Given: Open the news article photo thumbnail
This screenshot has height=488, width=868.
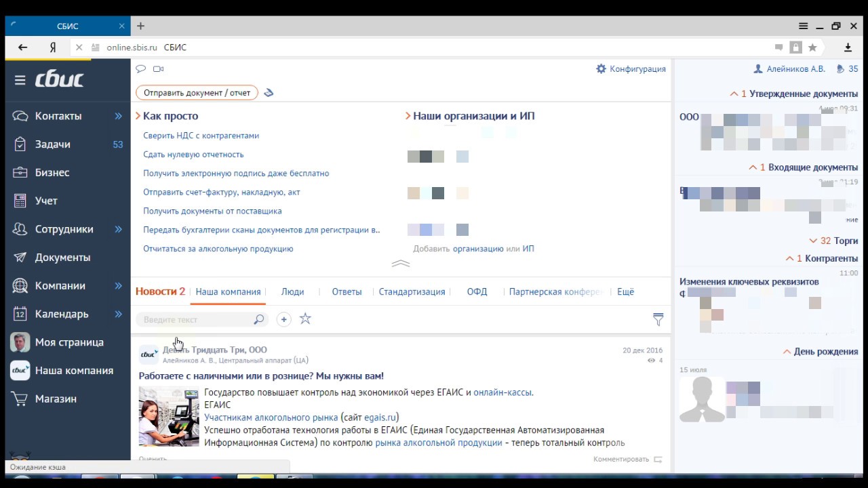Looking at the screenshot, I should [169, 416].
